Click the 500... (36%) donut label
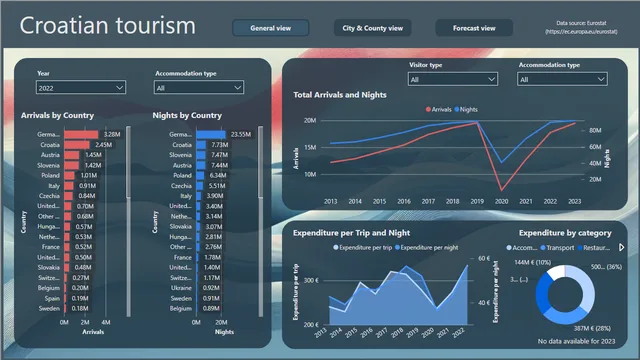This screenshot has height=360, width=640. tap(606, 267)
